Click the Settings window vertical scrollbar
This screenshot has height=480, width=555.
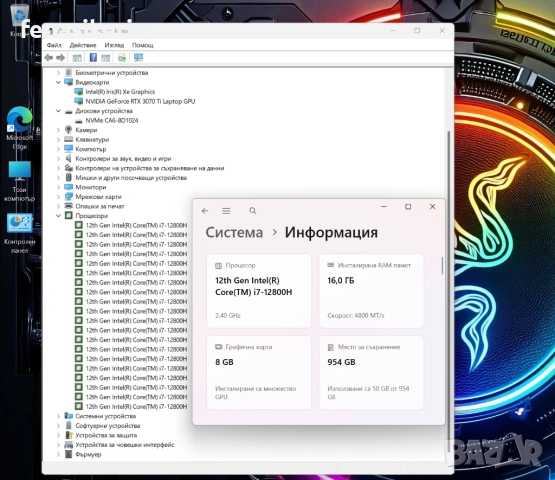pos(442,265)
